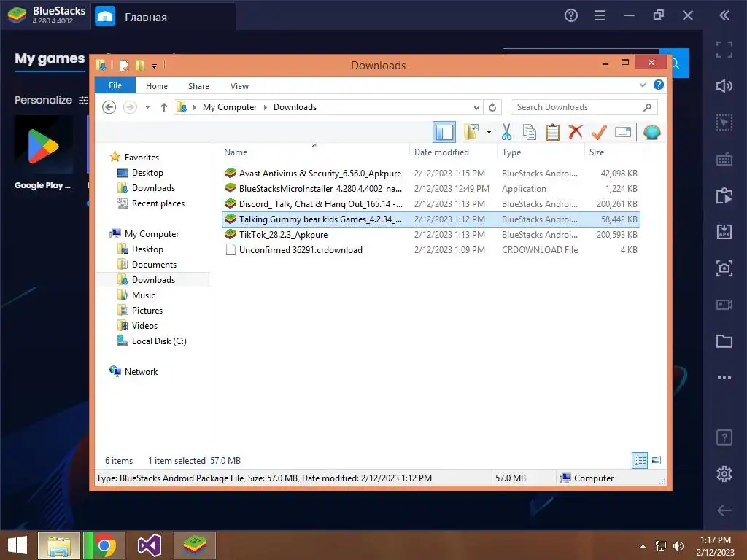
Task: Open Videos folder in navigation pane
Action: point(144,326)
